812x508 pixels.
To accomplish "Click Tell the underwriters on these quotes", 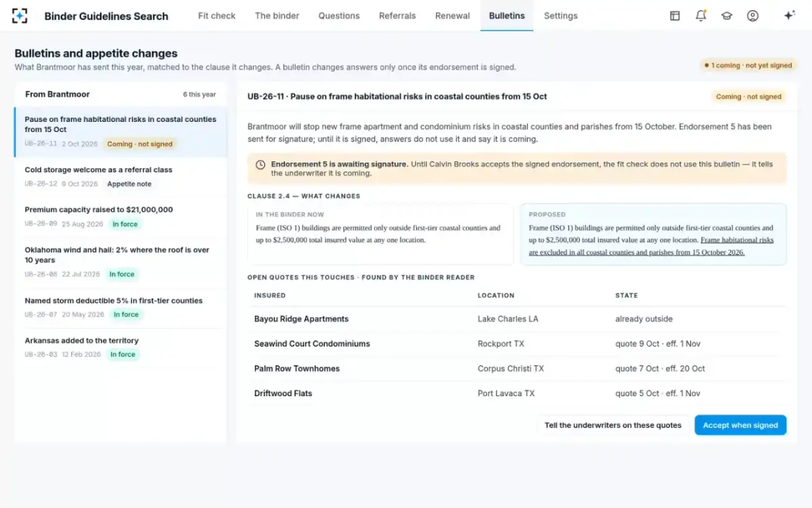I will tap(613, 425).
